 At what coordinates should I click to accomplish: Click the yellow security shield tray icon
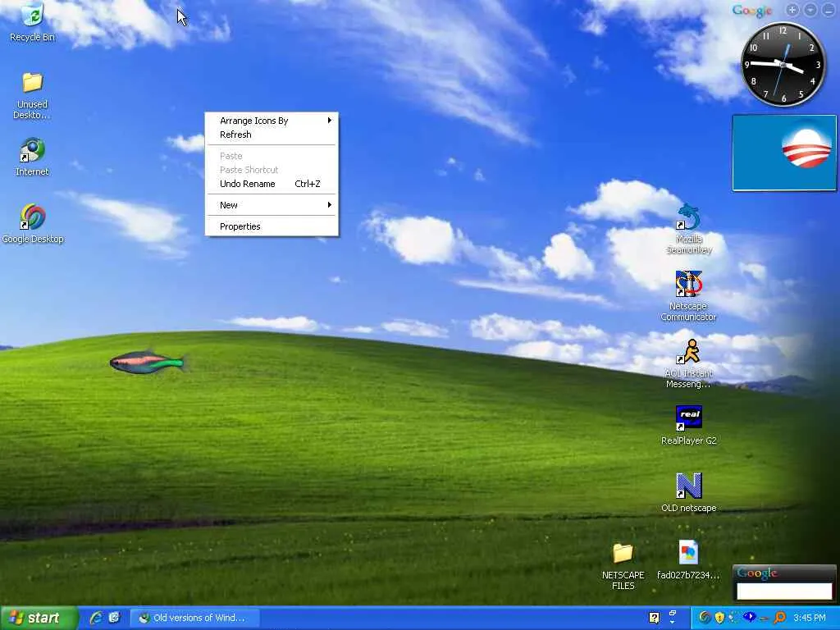tap(719, 618)
